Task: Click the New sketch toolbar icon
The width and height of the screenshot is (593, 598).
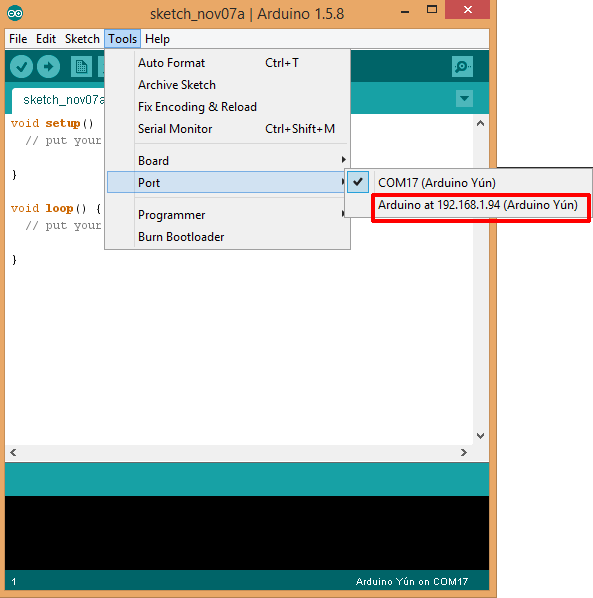Action: (x=81, y=67)
